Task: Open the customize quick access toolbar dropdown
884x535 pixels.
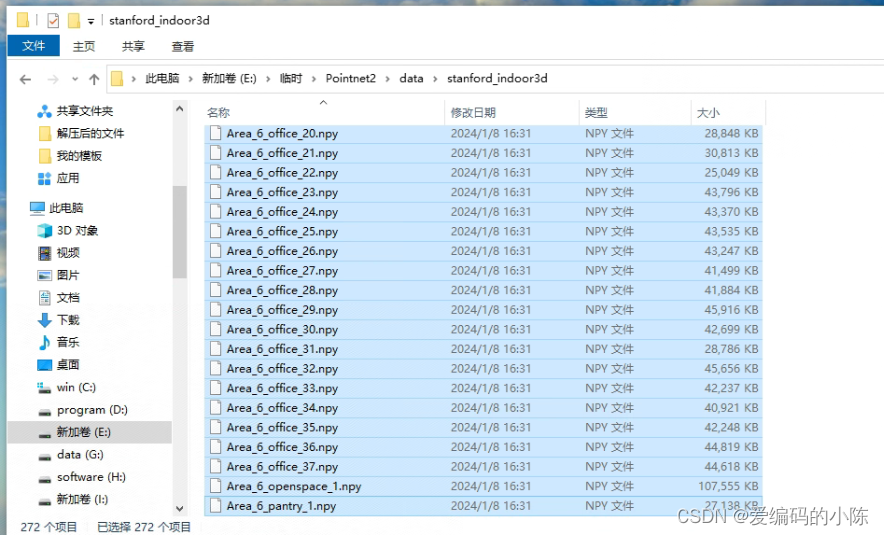Action: 91,21
